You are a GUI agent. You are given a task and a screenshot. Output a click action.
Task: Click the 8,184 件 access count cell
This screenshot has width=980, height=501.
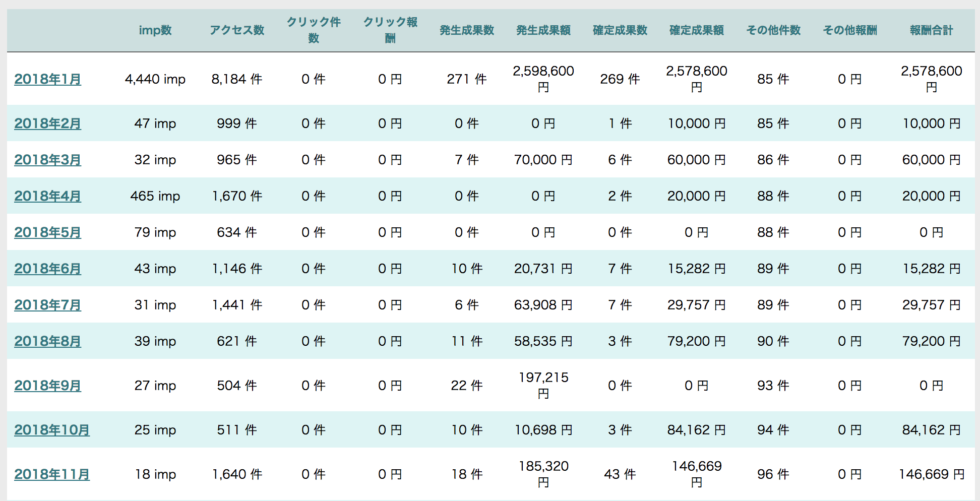[x=237, y=79]
